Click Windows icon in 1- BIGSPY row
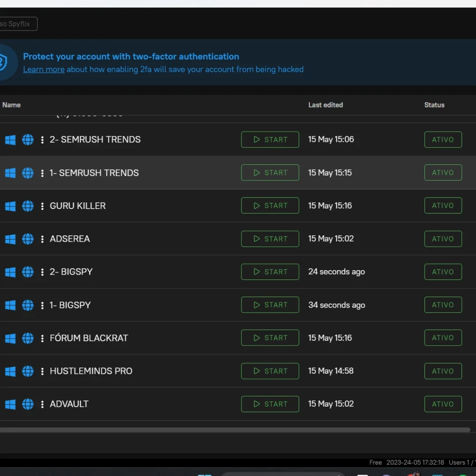 [10, 305]
